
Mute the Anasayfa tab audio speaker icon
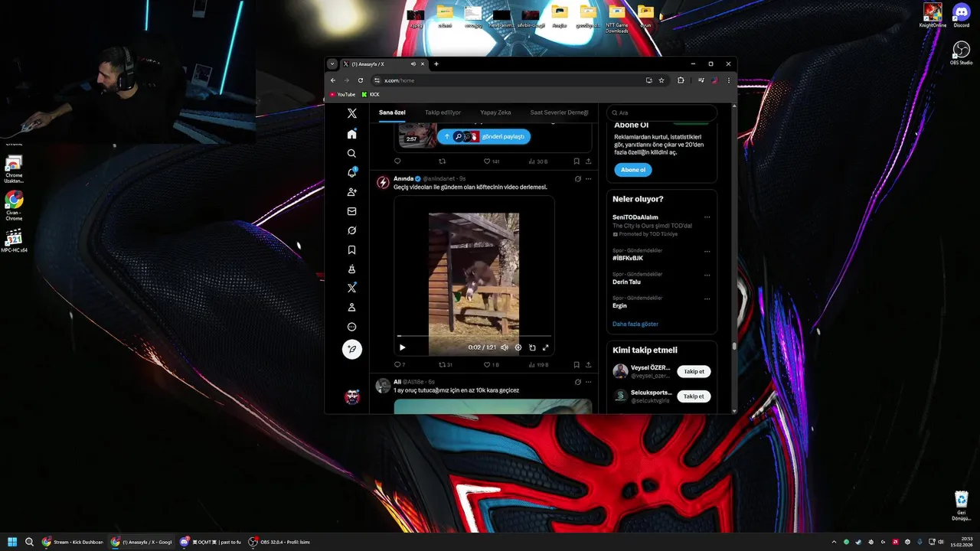[413, 64]
